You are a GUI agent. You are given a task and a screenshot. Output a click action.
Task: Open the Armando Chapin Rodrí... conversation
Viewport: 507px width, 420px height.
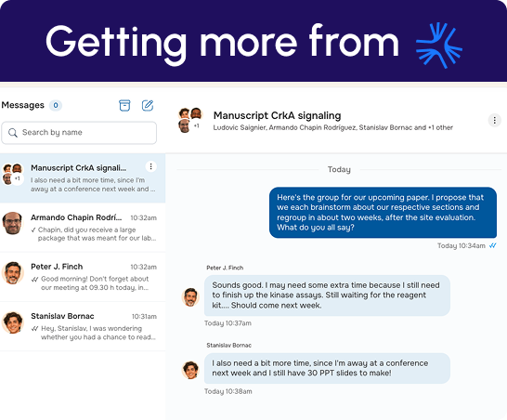coord(83,228)
